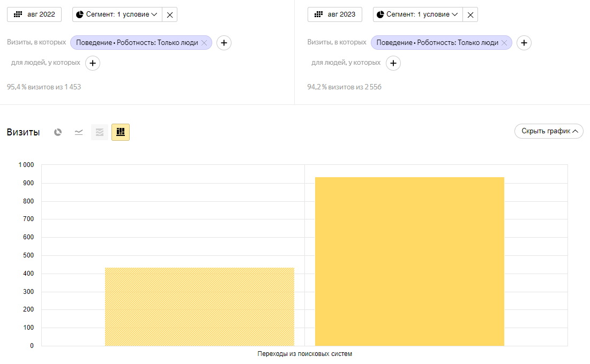Collapse the chart with Скрыть график
The height and width of the screenshot is (364, 590).
(x=549, y=131)
